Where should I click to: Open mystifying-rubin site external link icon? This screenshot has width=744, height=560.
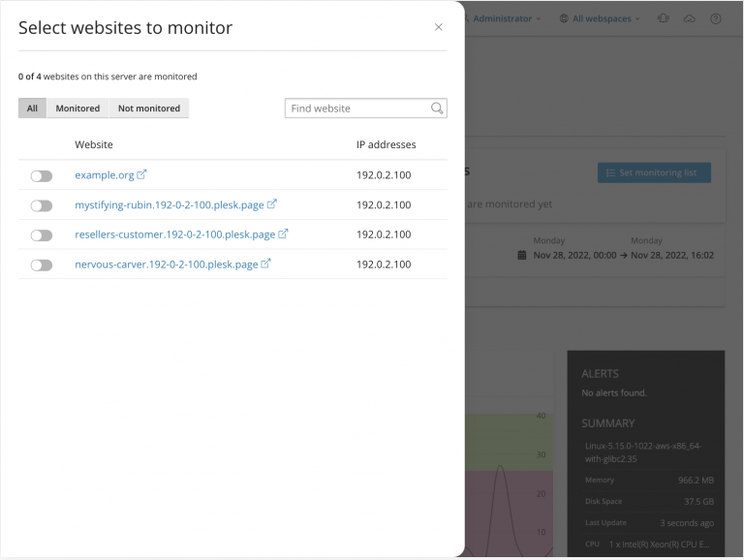(x=271, y=204)
